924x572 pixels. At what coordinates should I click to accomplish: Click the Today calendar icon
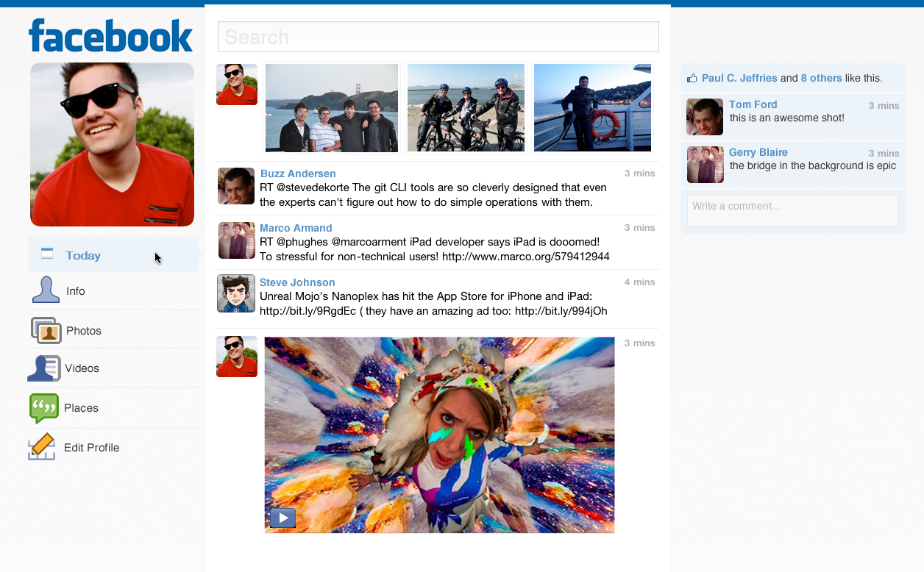[47, 254]
